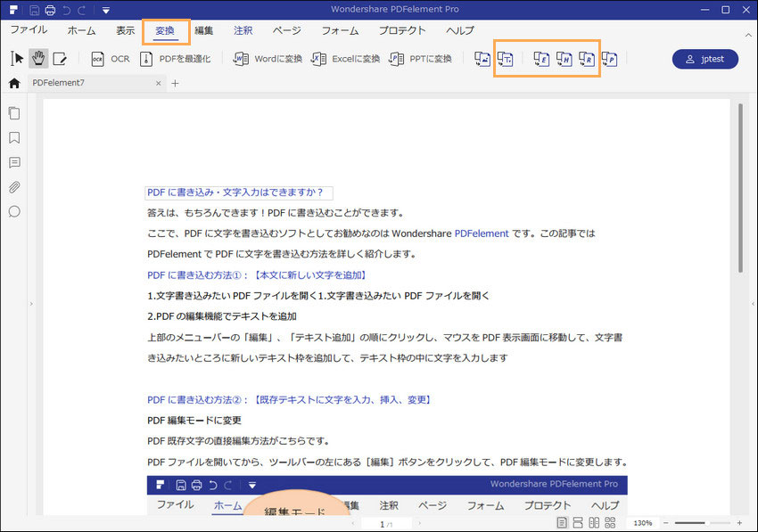Go to the next page arrow
Viewport: 758px width, 532px height.
pyautogui.click(x=420, y=523)
